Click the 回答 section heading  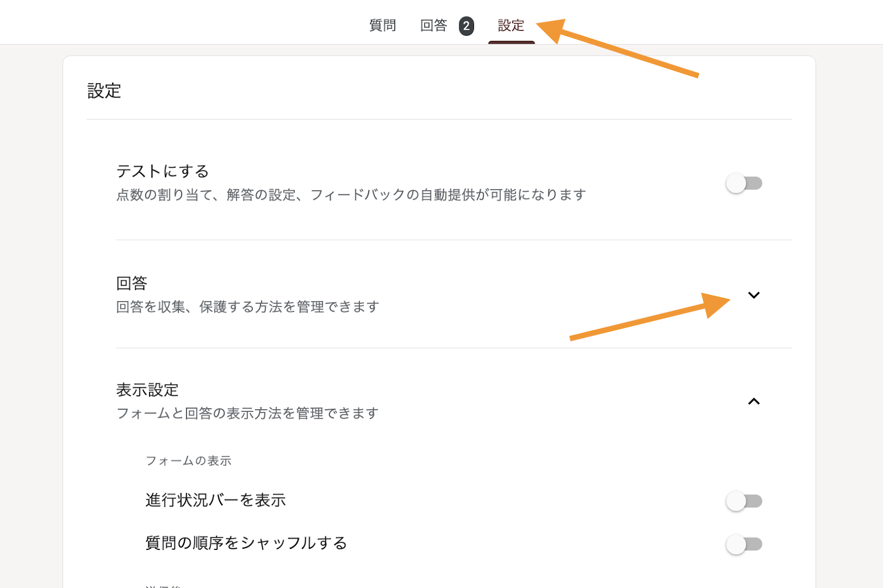(x=131, y=284)
